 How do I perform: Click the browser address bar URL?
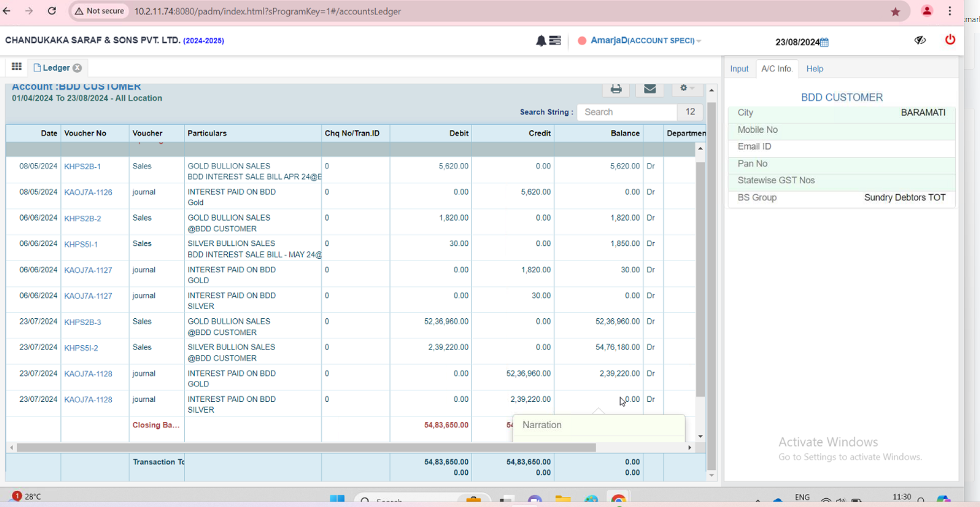click(267, 11)
